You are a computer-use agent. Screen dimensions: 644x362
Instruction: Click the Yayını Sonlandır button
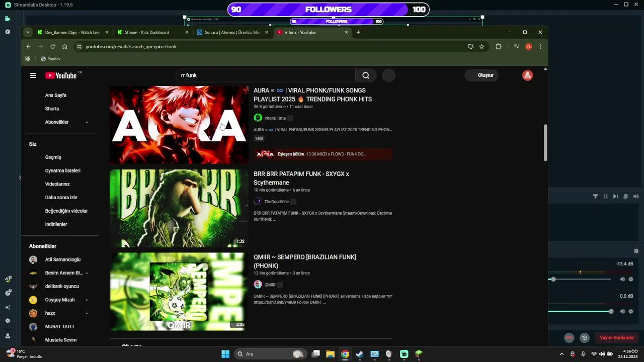click(x=617, y=338)
